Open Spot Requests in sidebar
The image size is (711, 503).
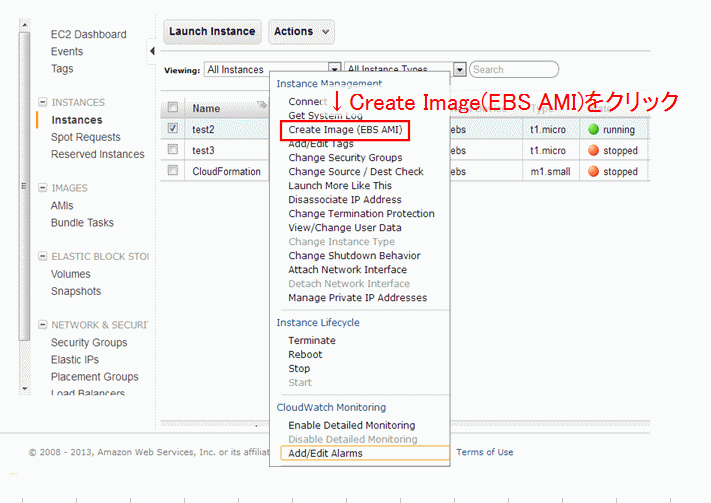[x=86, y=137]
